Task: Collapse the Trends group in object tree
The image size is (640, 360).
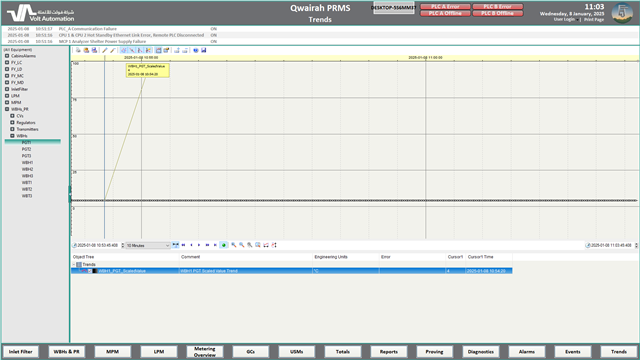Action: [73, 264]
